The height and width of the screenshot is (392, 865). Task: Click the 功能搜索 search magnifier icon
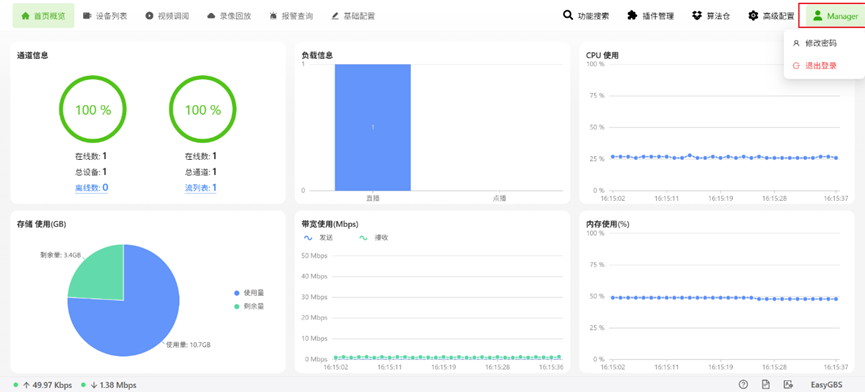(567, 15)
